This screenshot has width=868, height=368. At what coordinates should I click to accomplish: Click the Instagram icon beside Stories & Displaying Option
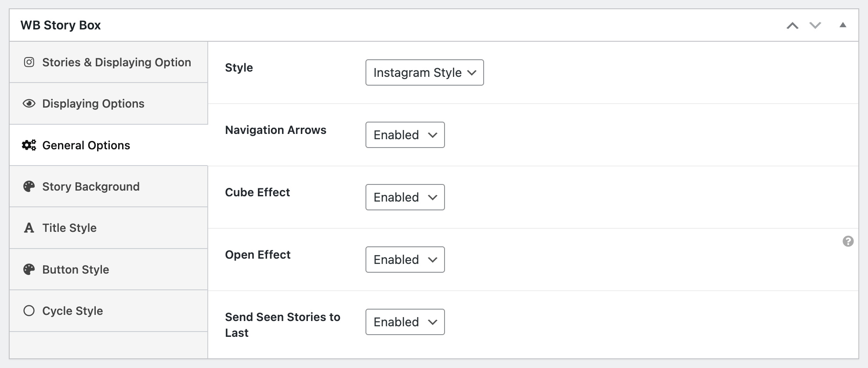(29, 62)
